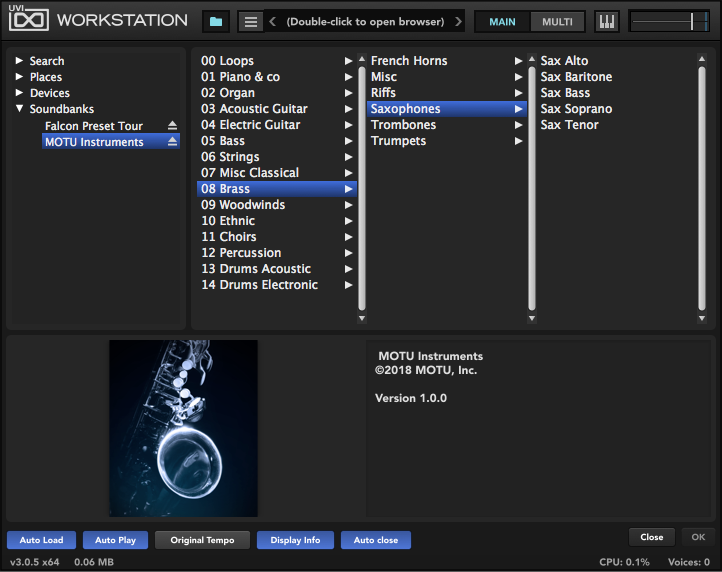This screenshot has width=722, height=572.
Task: Expand the 00 Loops arrow
Action: [349, 61]
